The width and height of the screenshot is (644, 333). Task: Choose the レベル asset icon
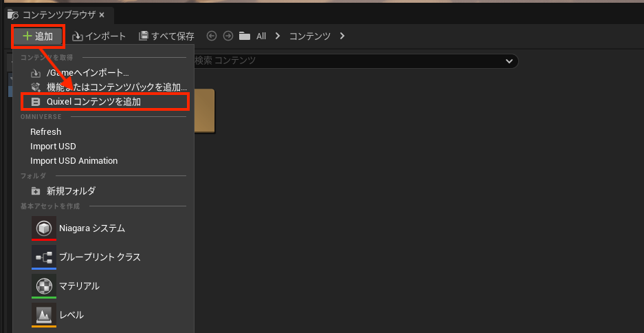coord(44,315)
